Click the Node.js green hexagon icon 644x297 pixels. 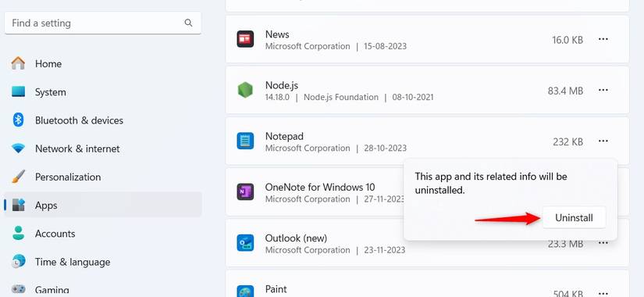pos(245,90)
